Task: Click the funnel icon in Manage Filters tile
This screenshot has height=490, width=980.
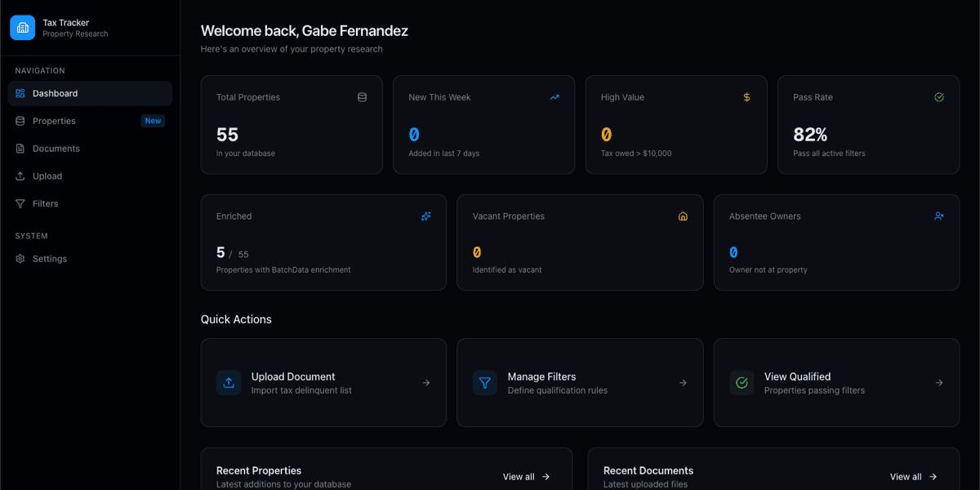Action: tap(485, 383)
